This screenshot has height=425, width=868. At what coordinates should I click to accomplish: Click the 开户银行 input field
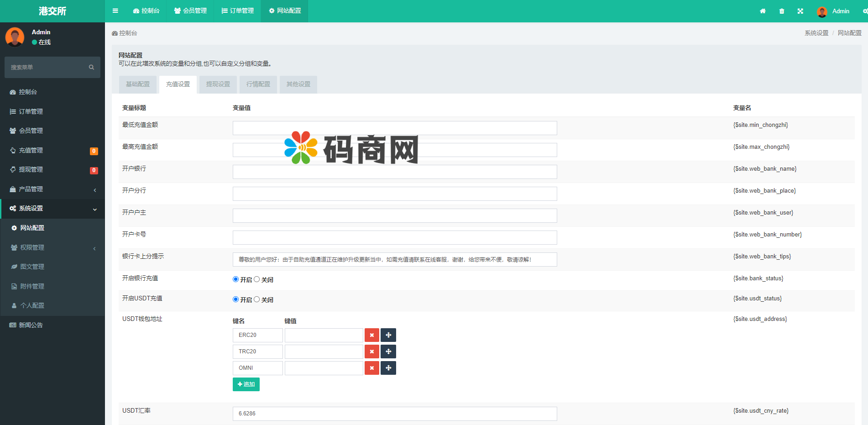click(x=395, y=172)
